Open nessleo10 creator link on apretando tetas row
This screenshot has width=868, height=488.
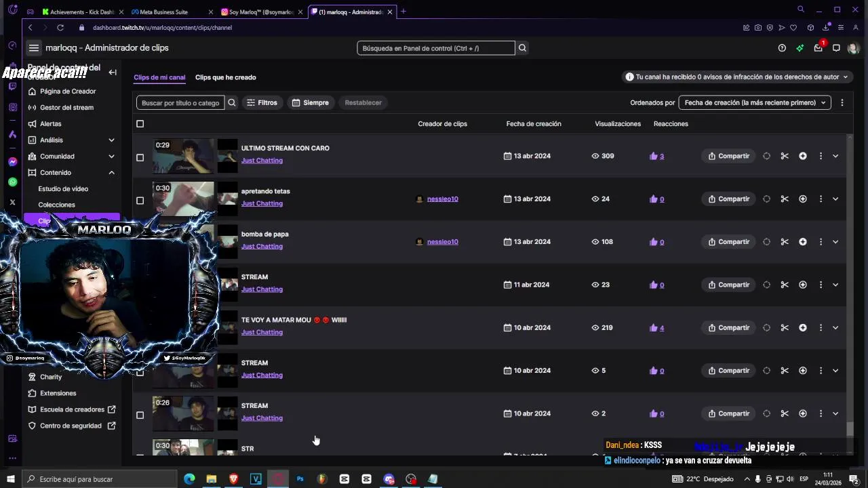click(443, 199)
